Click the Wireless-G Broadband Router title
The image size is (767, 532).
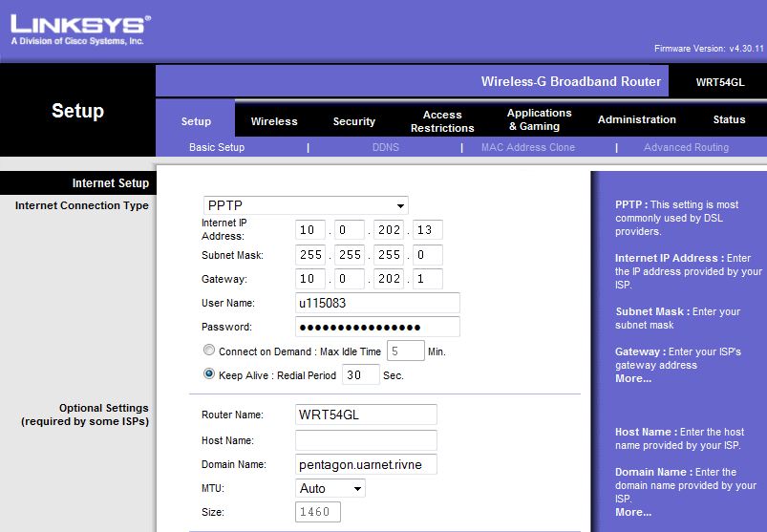[x=571, y=81]
